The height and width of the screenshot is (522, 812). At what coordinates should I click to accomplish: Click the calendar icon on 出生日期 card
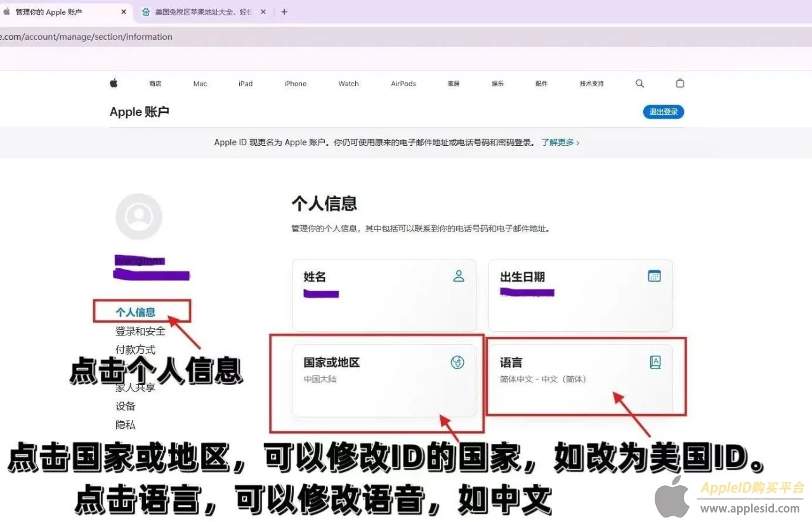coord(654,276)
